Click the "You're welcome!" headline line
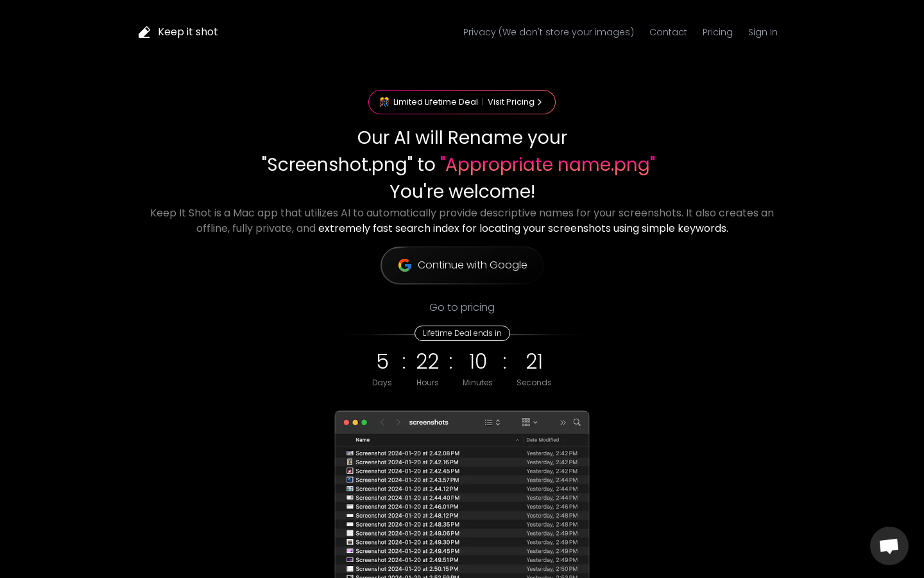The width and height of the screenshot is (924, 578). 462,191
